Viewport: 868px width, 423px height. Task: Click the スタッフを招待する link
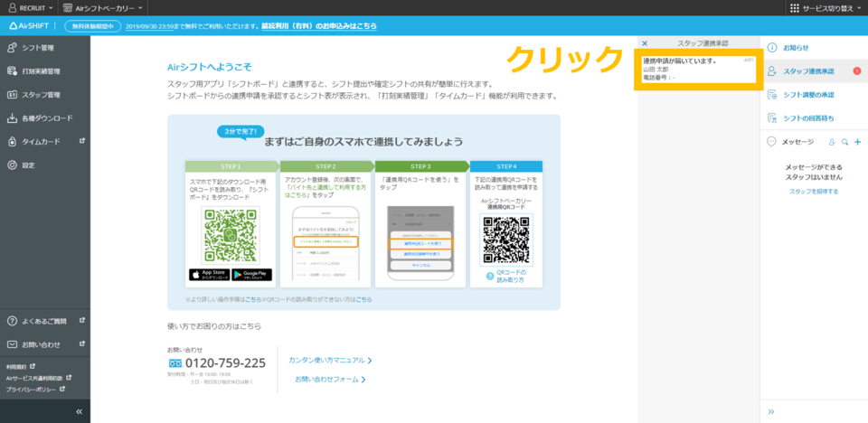click(x=813, y=192)
